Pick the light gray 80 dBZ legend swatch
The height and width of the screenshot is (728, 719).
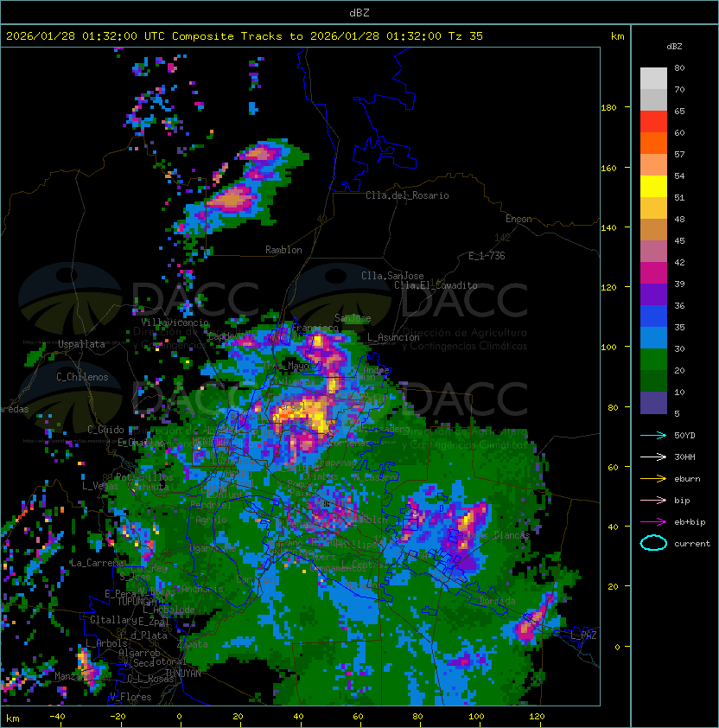pos(653,79)
